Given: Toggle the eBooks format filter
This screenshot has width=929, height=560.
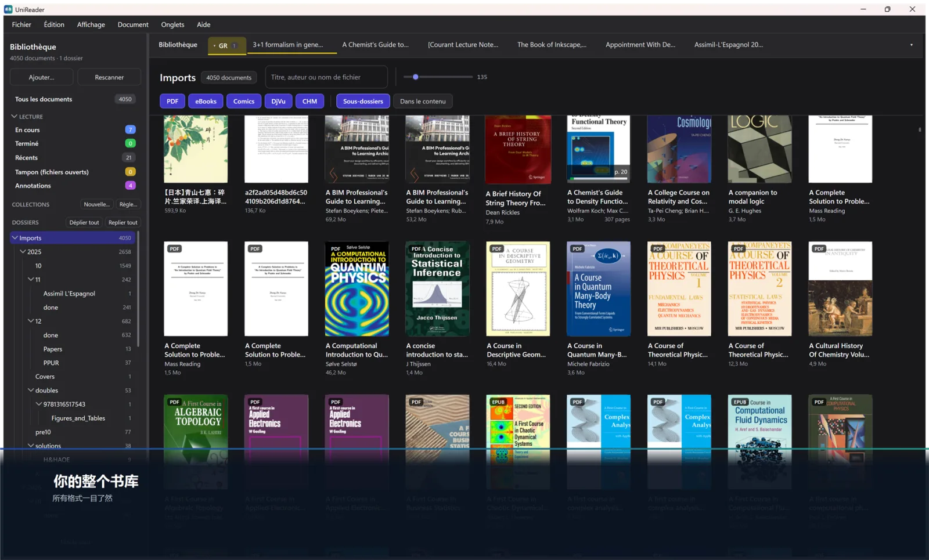Looking at the screenshot, I should point(206,101).
